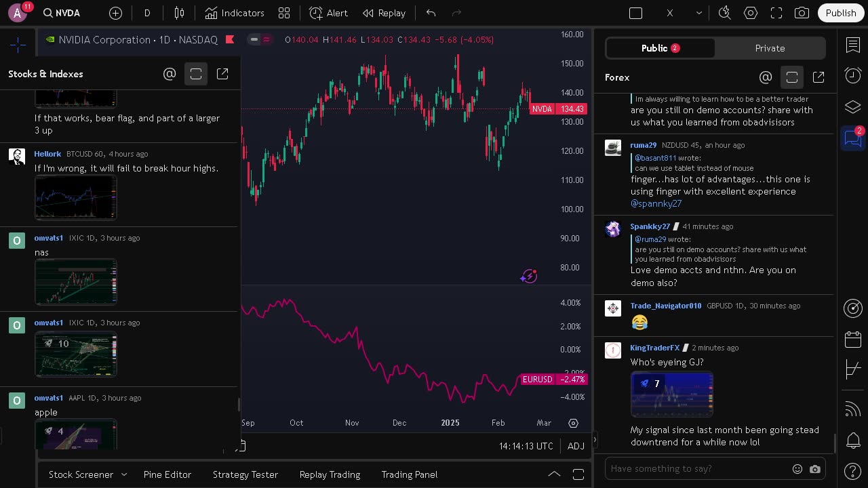Click the red flag next to NVIDIA title
Image resolution: width=868 pixels, height=488 pixels.
(x=230, y=39)
